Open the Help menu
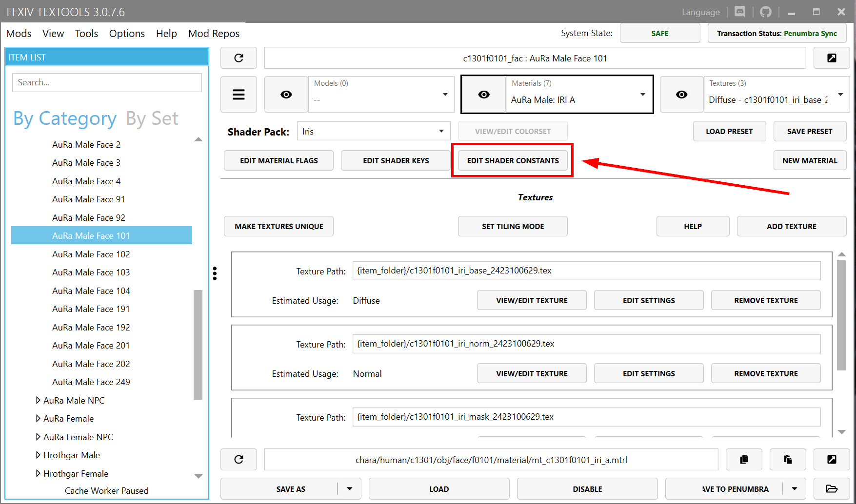The image size is (856, 504). [166, 33]
